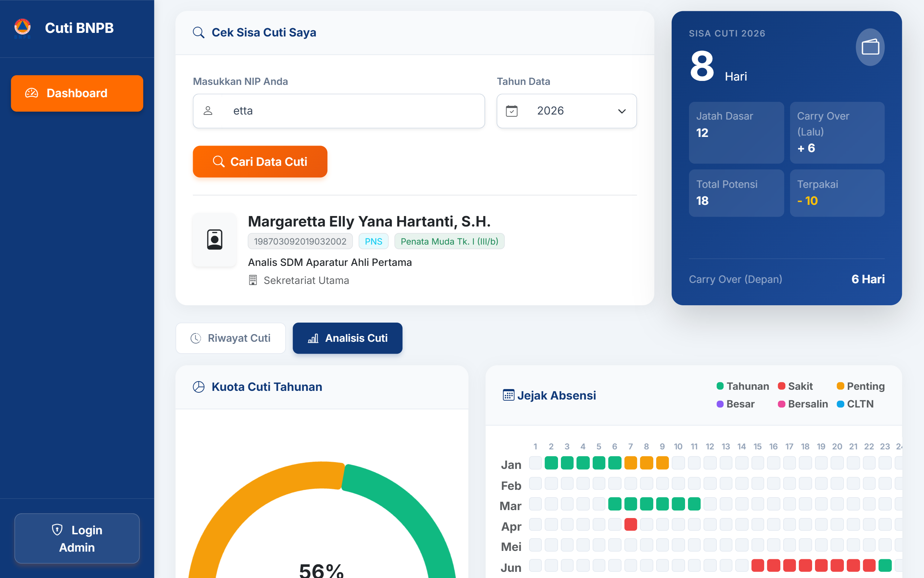
Task: Click the Cek Sisa Cuti Saya heading
Action: [x=264, y=33]
